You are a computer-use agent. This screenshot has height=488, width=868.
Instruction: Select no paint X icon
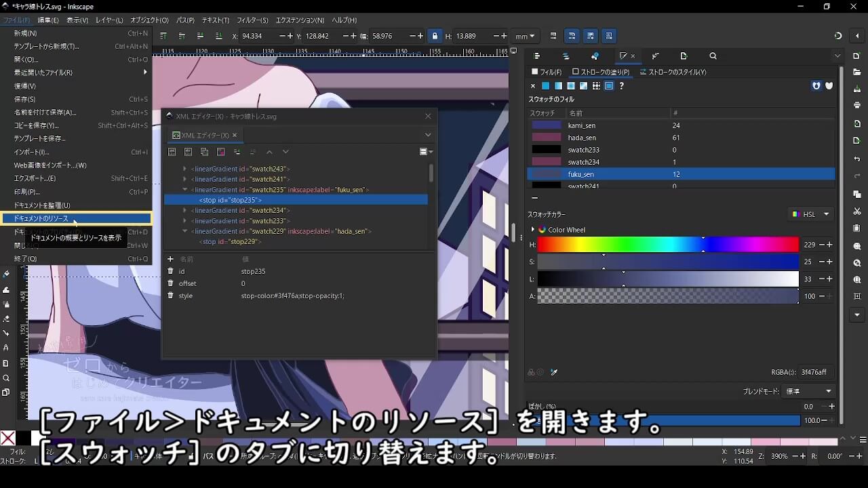pos(533,86)
